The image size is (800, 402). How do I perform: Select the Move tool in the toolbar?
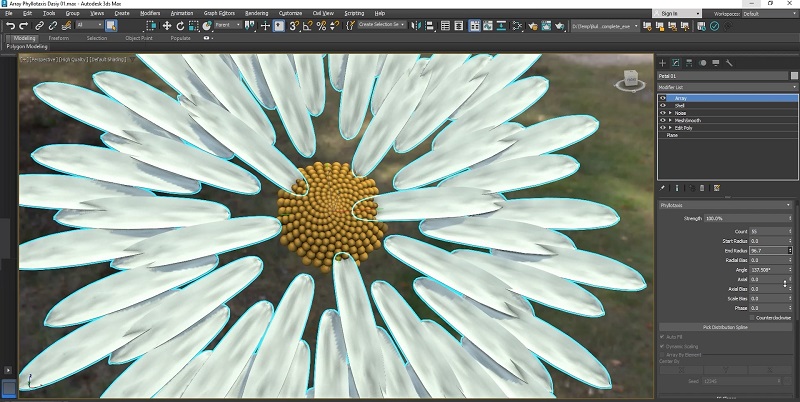tap(167, 25)
